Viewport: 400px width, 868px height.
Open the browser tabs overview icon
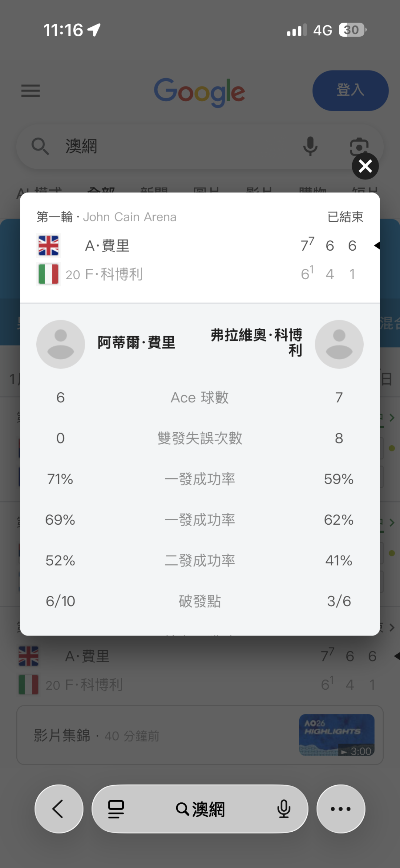point(116,809)
